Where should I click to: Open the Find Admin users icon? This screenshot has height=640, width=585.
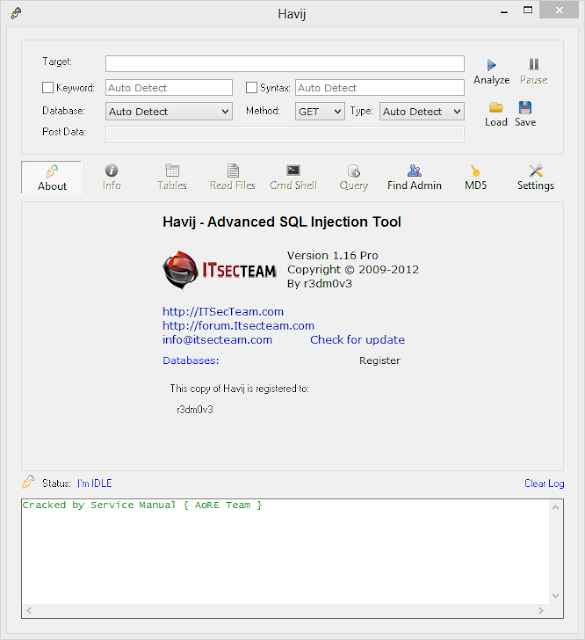click(x=414, y=170)
